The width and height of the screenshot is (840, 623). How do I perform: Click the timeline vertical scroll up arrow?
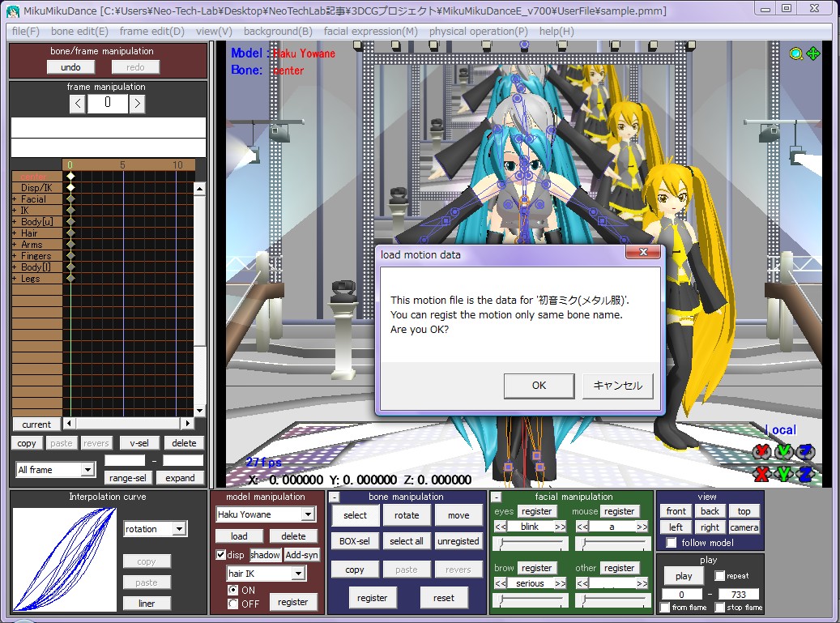click(x=199, y=189)
